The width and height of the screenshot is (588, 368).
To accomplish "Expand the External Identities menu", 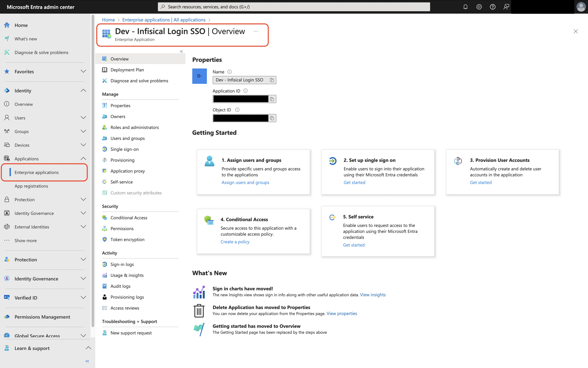I will (83, 227).
